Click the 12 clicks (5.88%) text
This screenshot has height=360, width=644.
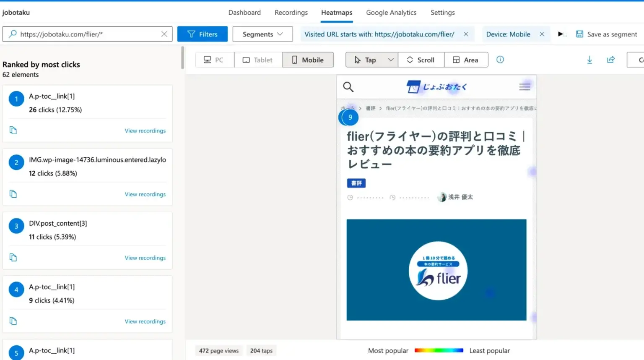tap(53, 173)
